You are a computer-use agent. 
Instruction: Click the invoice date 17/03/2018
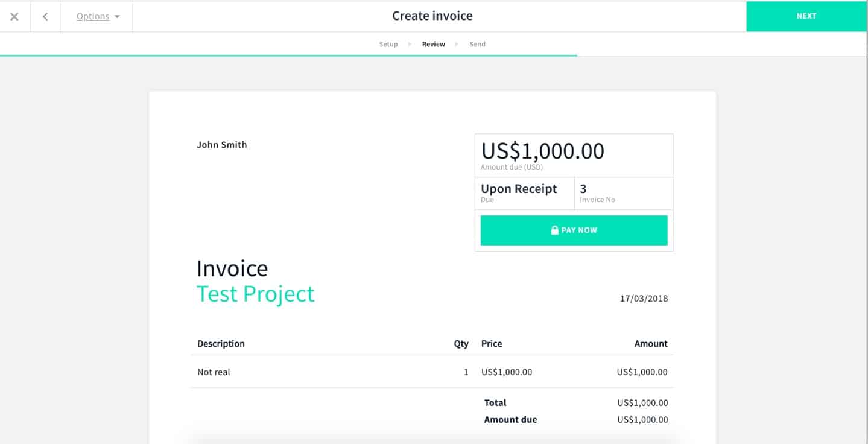[x=644, y=299]
